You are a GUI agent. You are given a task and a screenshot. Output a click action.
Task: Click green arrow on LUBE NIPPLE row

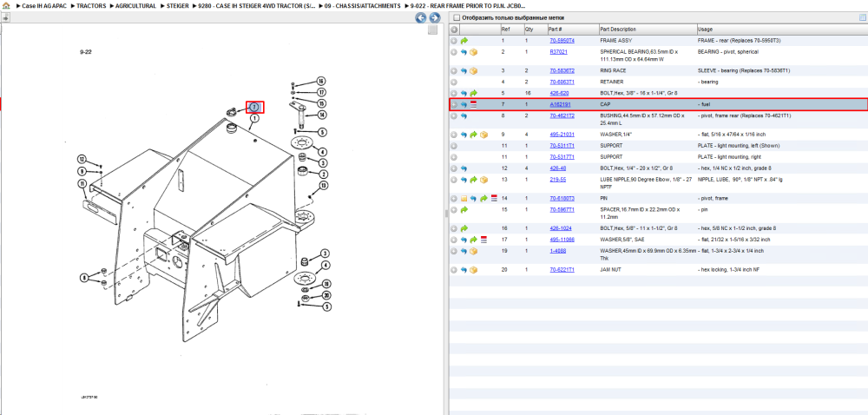tap(474, 180)
